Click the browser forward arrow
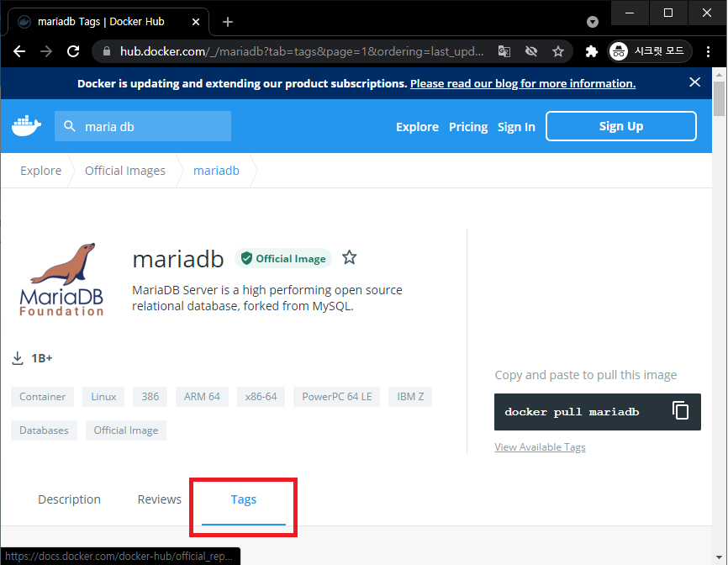The height and width of the screenshot is (565, 728). coord(46,51)
